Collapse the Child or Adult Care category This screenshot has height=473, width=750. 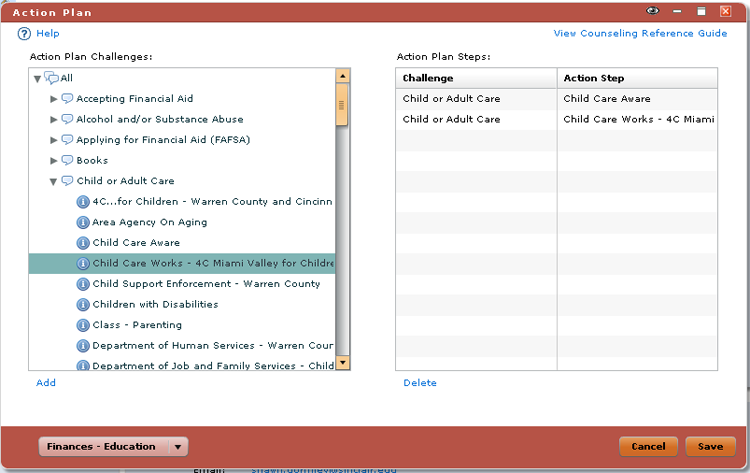coord(54,181)
